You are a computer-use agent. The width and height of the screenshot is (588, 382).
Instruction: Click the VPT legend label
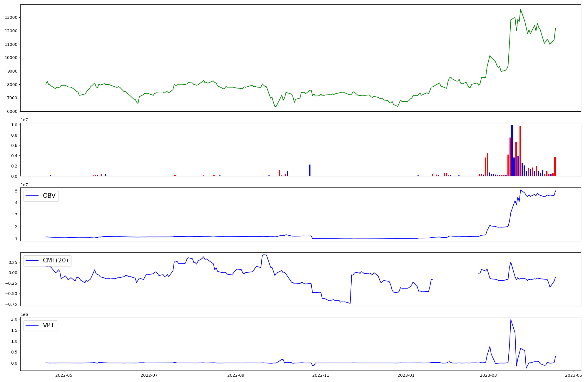point(49,325)
